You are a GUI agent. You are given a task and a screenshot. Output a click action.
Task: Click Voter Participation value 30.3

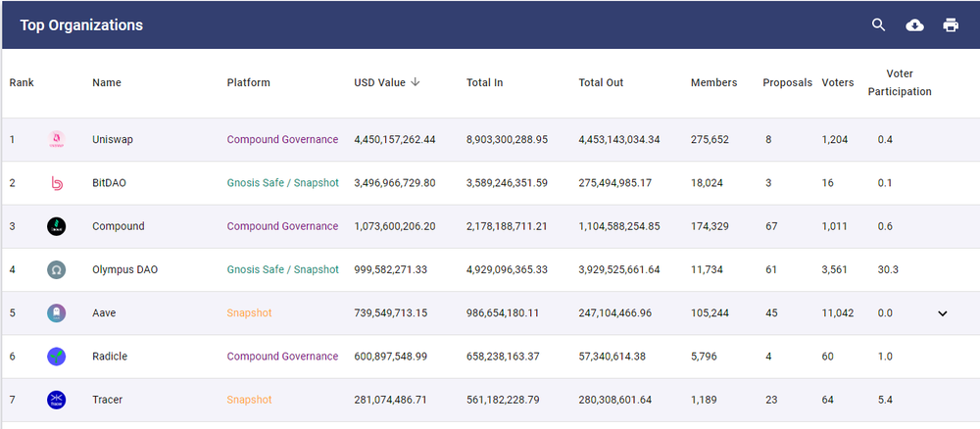pyautogui.click(x=888, y=269)
